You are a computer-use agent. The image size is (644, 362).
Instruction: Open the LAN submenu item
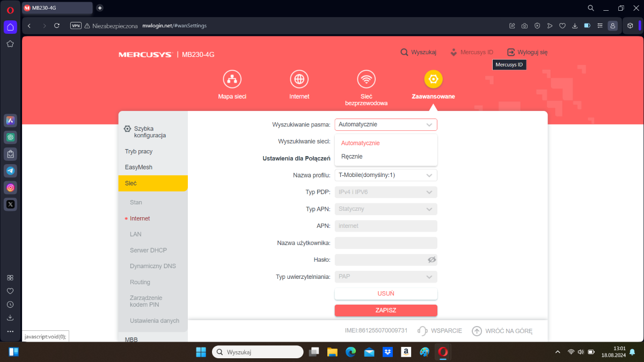[x=136, y=234]
